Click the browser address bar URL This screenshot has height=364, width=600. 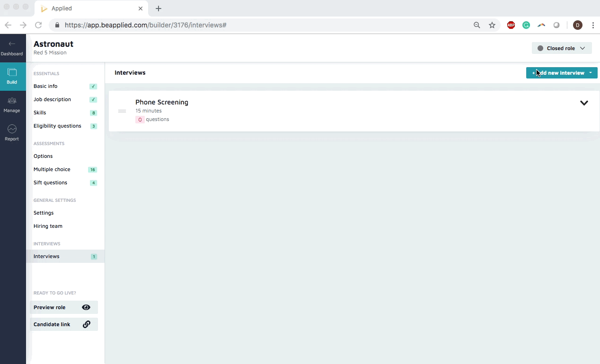pyautogui.click(x=146, y=25)
